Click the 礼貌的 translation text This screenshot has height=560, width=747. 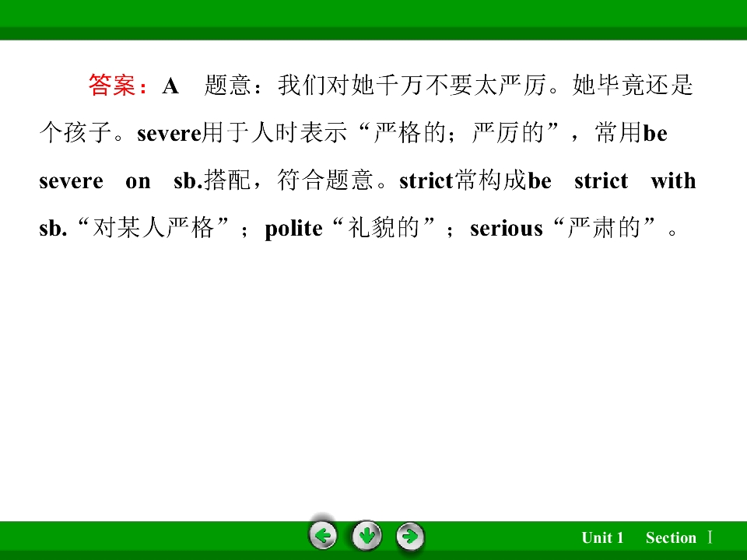click(384, 228)
